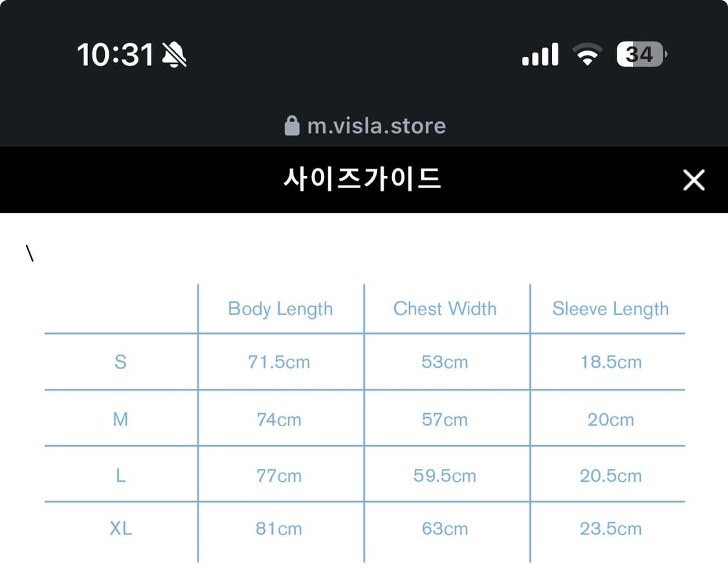Tap the M size row label
The width and height of the screenshot is (728, 584).
tap(120, 420)
